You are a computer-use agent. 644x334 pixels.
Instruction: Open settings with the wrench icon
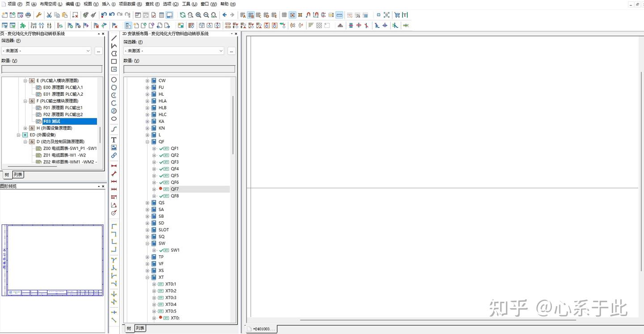pyautogui.click(x=39, y=15)
